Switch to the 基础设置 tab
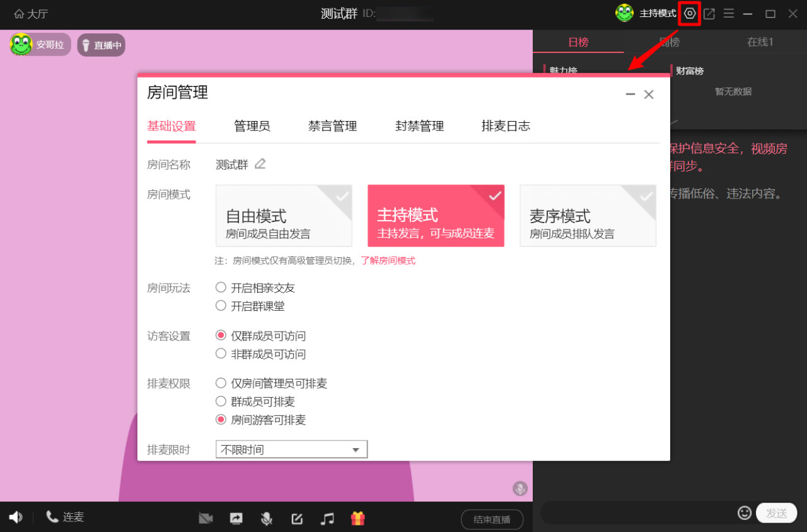Screen dimensions: 807x532 171,126
